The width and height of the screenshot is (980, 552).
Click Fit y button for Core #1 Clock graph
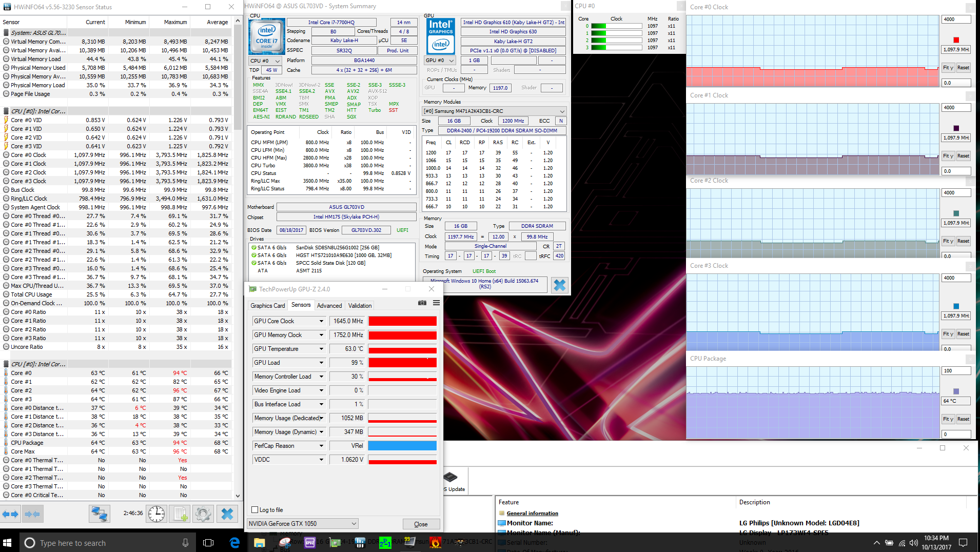948,156
